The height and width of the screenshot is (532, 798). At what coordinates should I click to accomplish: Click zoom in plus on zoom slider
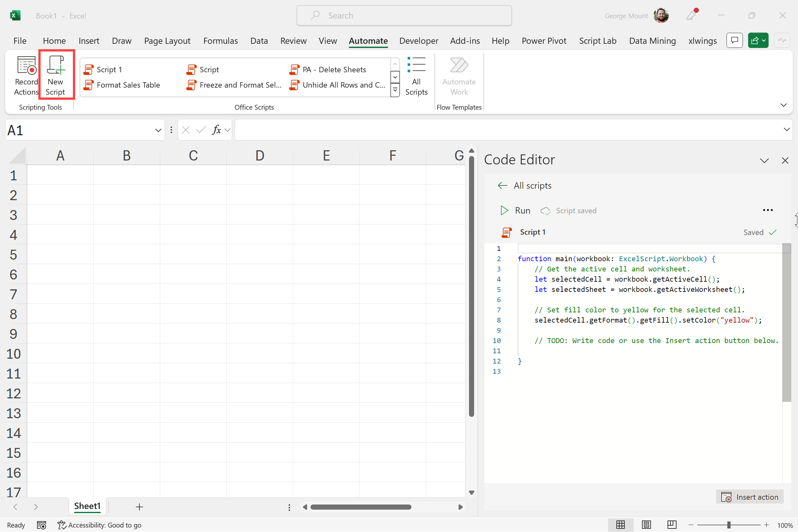click(766, 525)
